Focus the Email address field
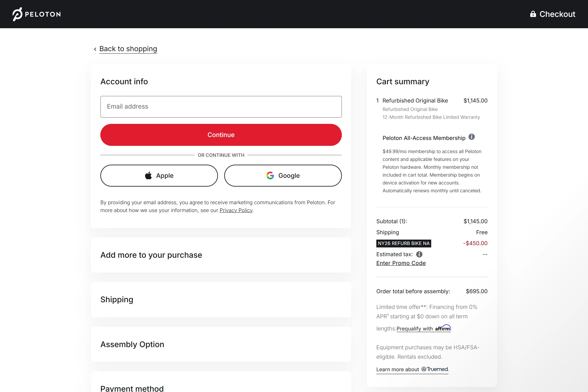 click(x=221, y=107)
